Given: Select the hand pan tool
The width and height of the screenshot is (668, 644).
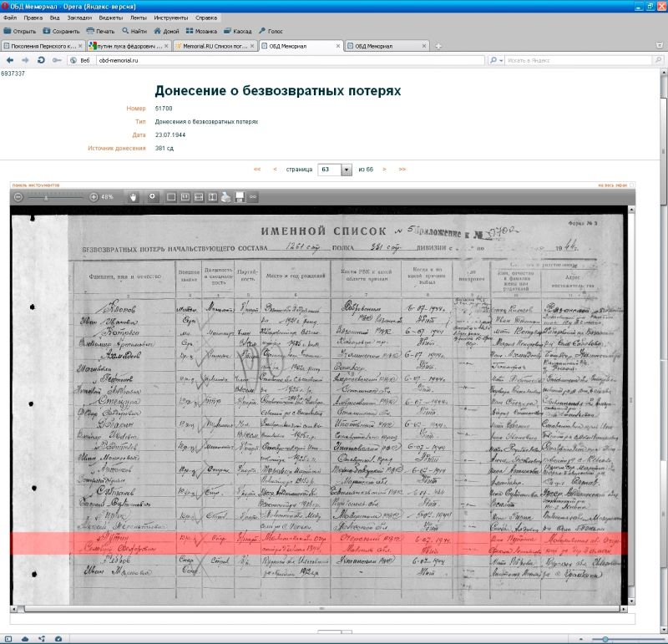Looking at the screenshot, I should 132,197.
